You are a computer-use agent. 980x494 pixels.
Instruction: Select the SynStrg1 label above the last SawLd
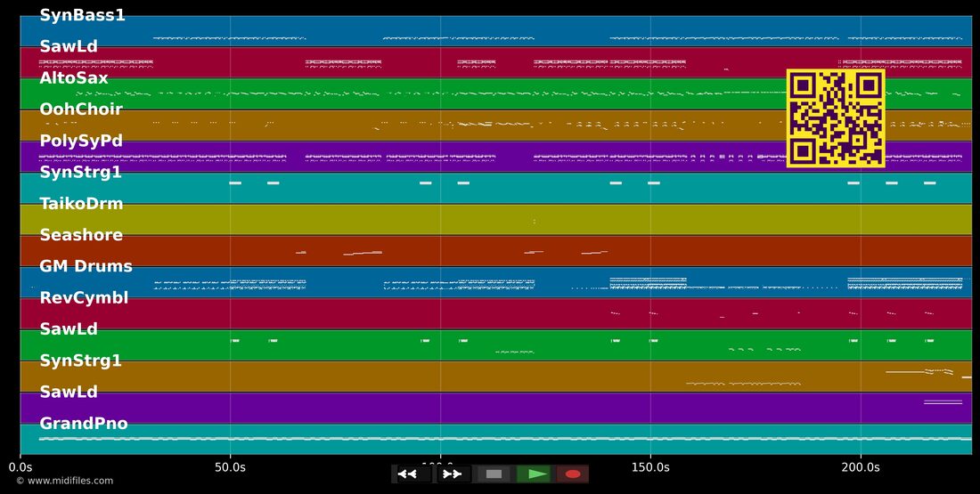(x=80, y=360)
